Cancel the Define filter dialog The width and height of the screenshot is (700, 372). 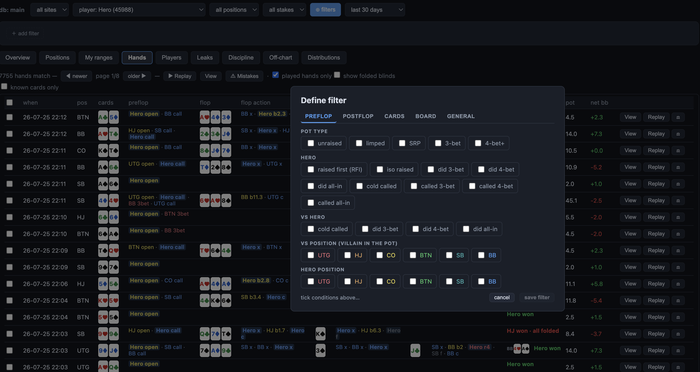tap(502, 297)
